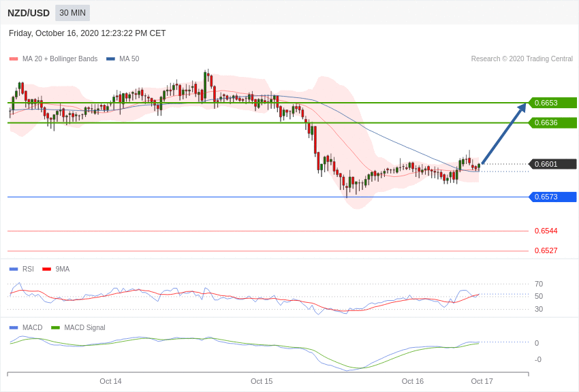This screenshot has height=392, width=579.
Task: Click the RSI 30 axis value
Action: [x=539, y=310]
